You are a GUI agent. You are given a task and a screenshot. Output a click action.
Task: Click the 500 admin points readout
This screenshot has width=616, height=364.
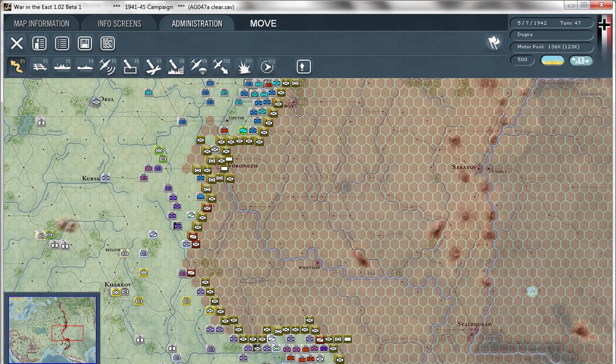point(523,60)
